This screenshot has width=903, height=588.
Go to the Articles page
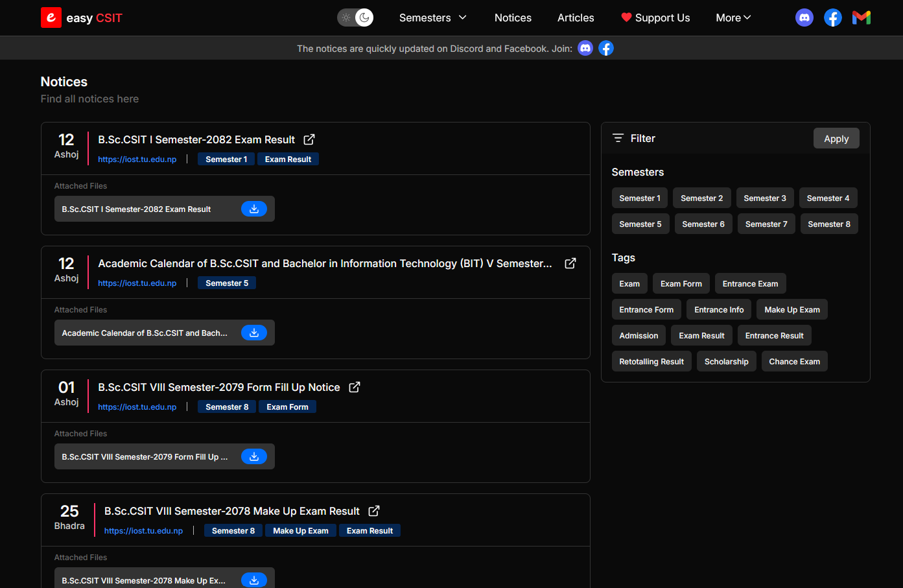[576, 18]
